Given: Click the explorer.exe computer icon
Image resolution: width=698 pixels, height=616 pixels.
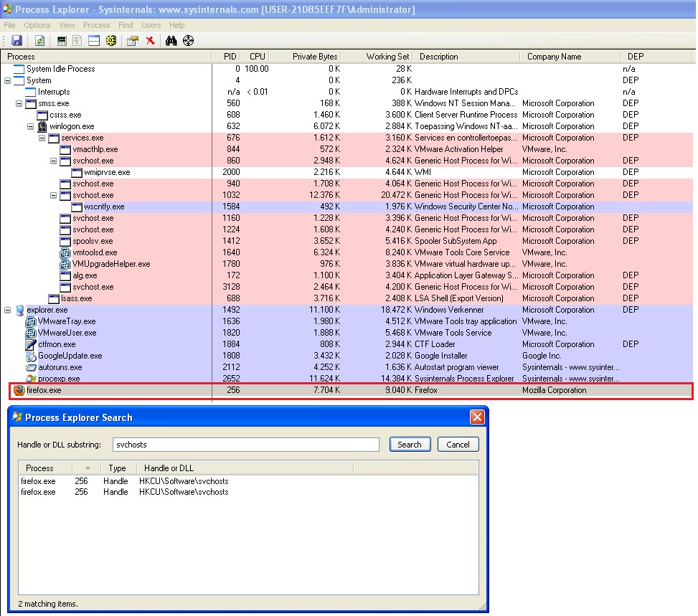Looking at the screenshot, I should (19, 310).
